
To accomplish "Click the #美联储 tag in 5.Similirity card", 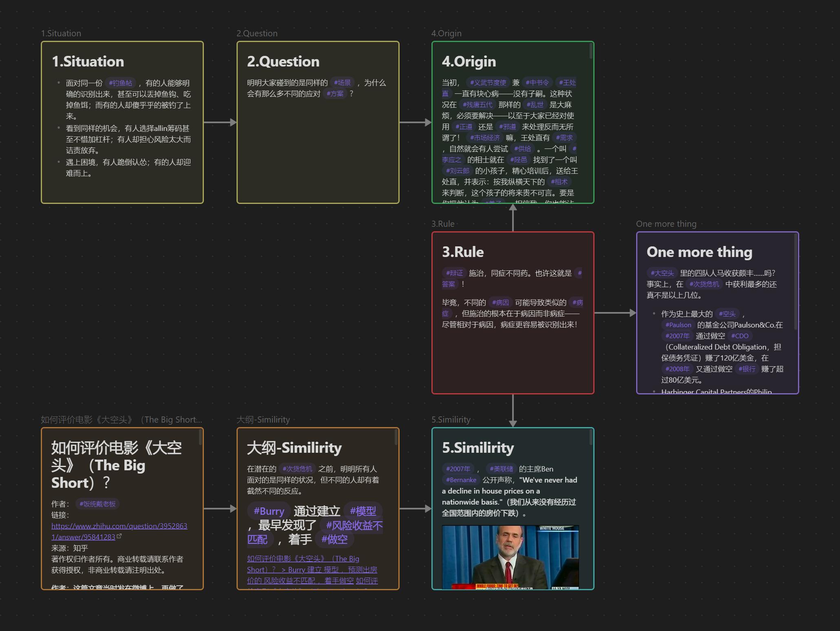I will [501, 469].
